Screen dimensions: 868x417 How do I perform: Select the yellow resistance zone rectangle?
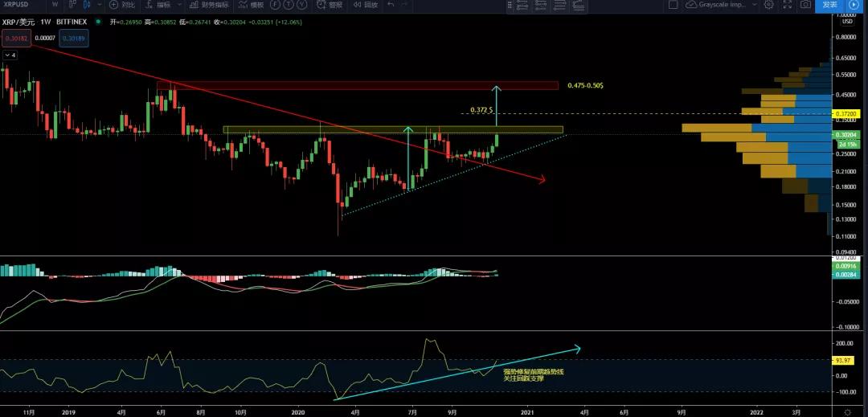pos(393,130)
